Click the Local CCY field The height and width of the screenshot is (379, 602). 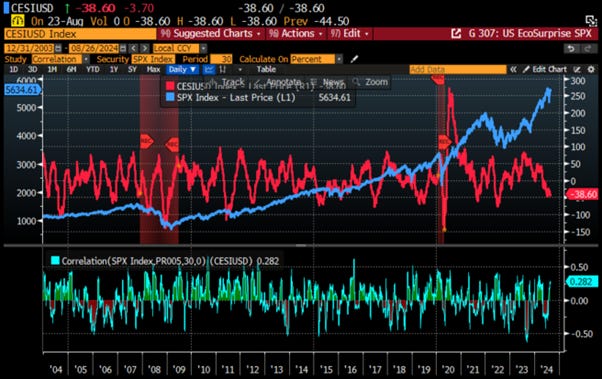[176, 48]
